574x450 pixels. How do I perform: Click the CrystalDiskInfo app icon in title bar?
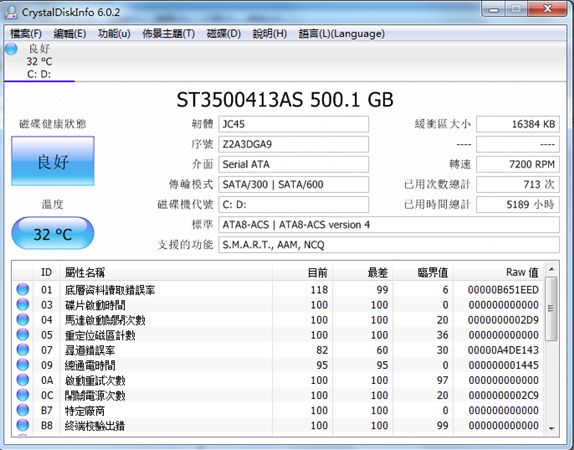point(11,12)
